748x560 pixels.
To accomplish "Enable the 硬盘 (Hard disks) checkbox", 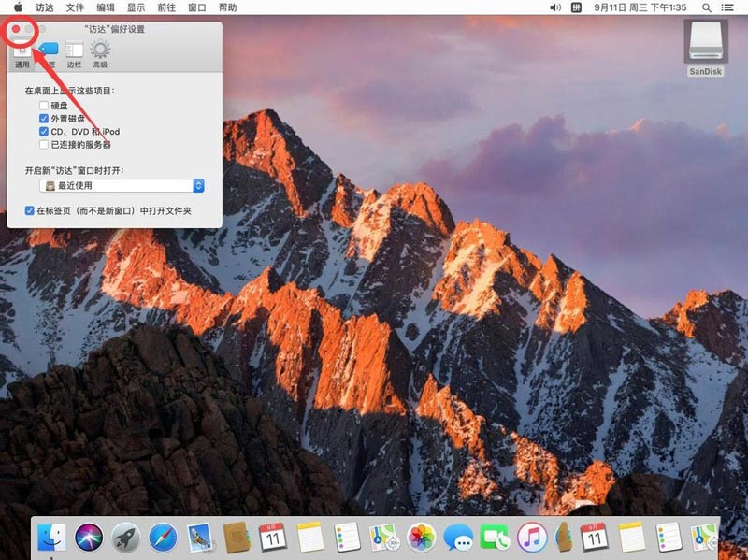I will [44, 106].
